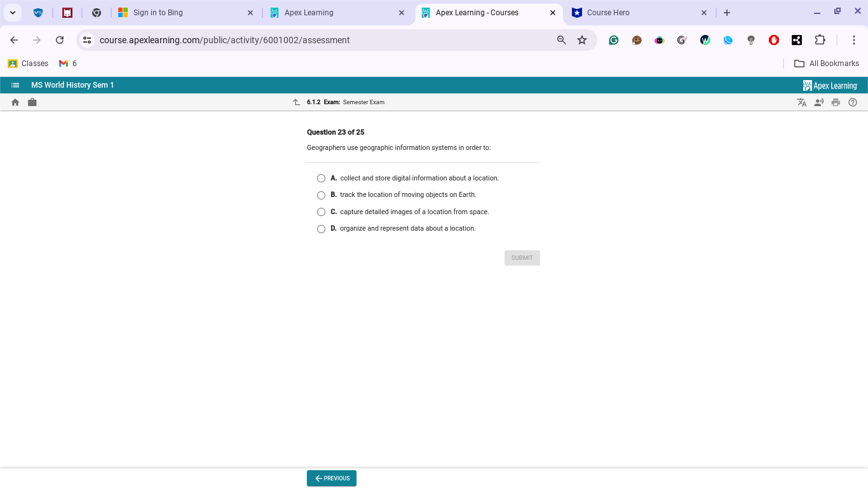
Task: Open the pinned Chrome-logo tab
Action: tap(97, 13)
